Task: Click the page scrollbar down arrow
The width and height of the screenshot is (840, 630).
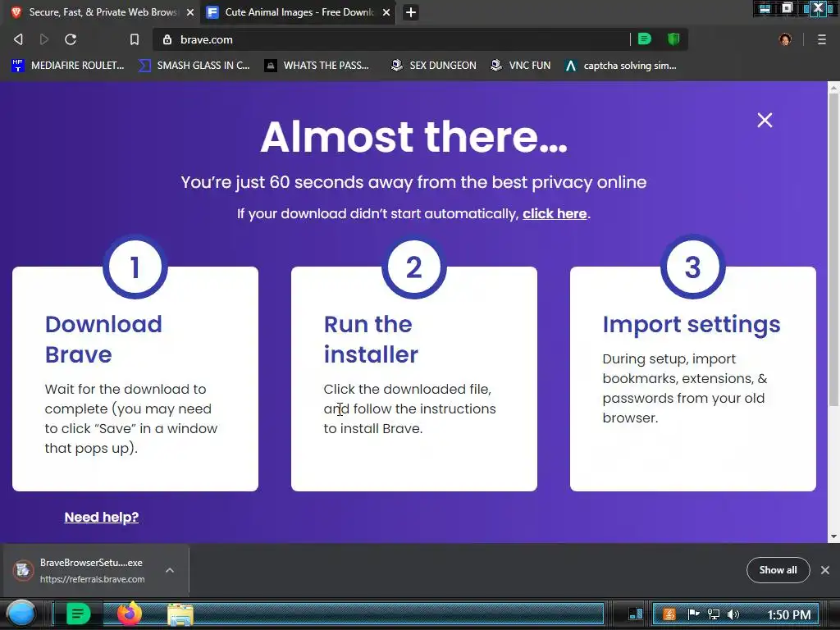Action: pos(833,536)
